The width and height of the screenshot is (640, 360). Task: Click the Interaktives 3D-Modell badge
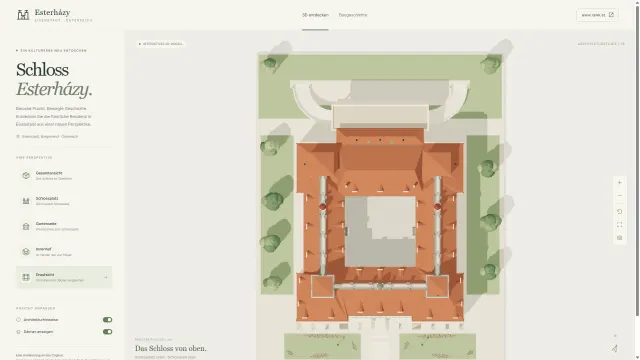coord(161,44)
